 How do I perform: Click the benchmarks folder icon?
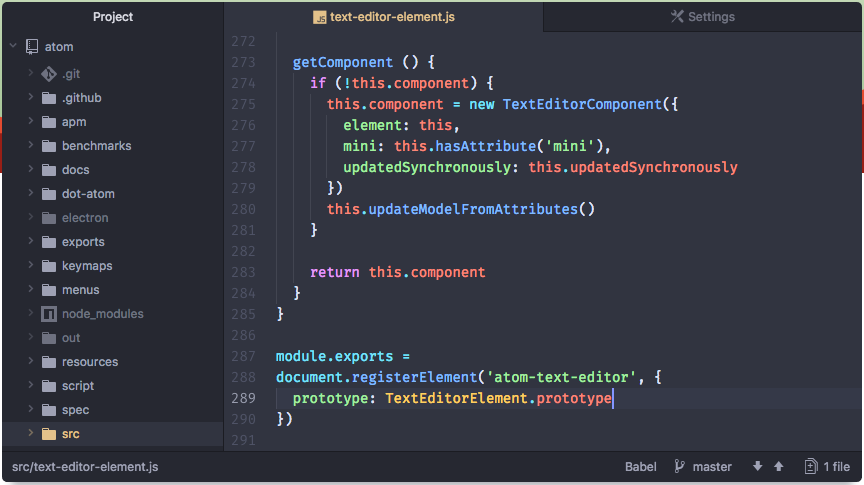coord(49,146)
